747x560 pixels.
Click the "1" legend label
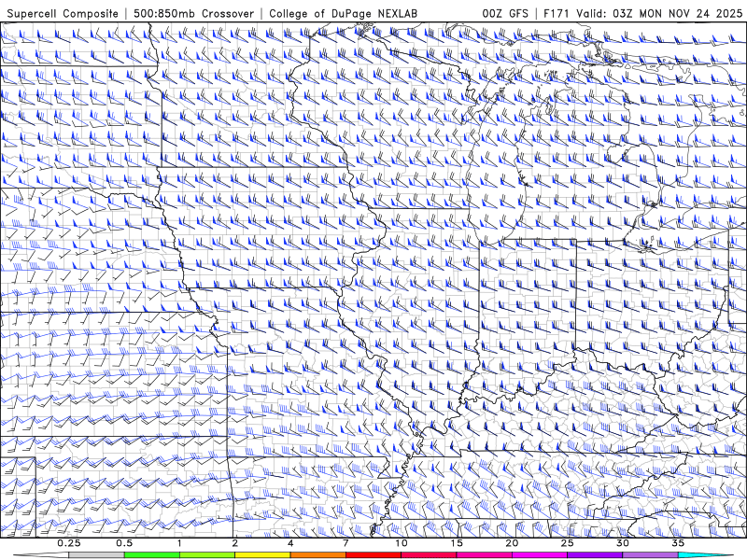pos(179,543)
